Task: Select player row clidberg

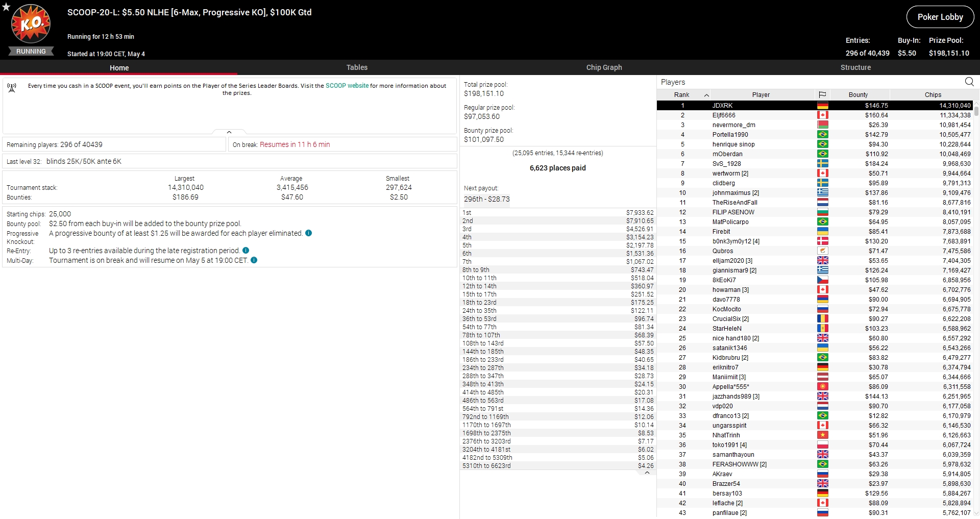Action: 815,183
